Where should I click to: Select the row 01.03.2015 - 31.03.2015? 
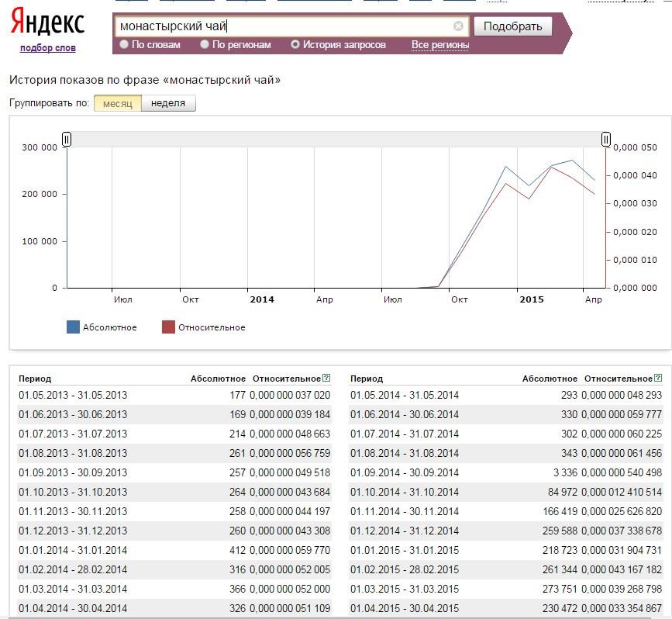click(506, 589)
